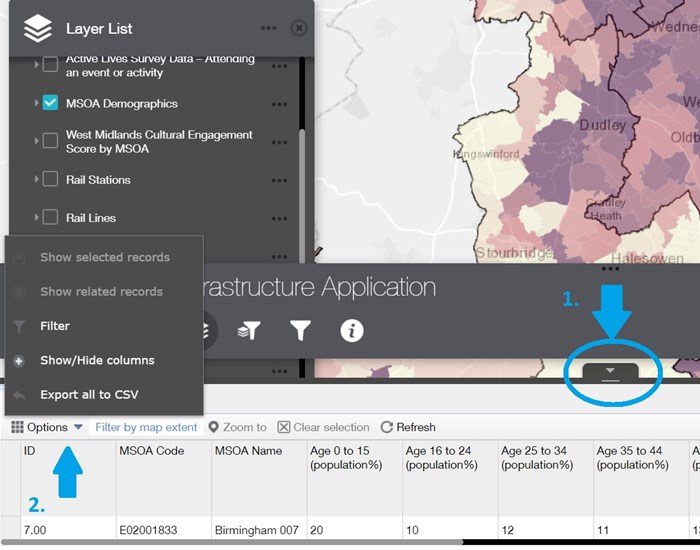The width and height of the screenshot is (700, 550).
Task: Enable the Rail Stations layer checkbox
Action: pyautogui.click(x=50, y=180)
